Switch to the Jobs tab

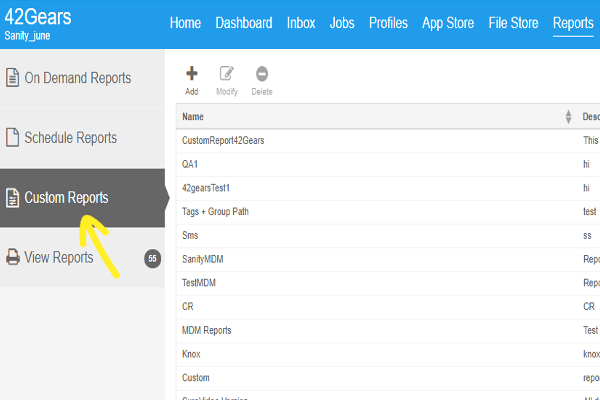[342, 23]
